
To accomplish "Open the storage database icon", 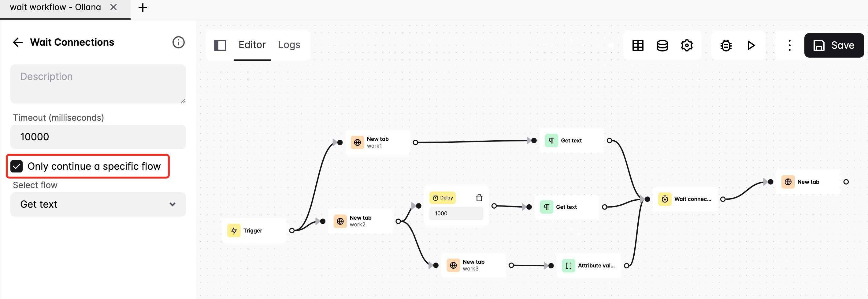I will pyautogui.click(x=662, y=45).
